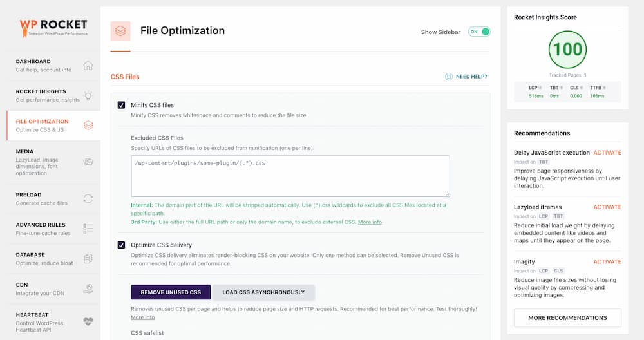Click the CSS Files section heading
This screenshot has height=340, width=644.
coord(125,77)
